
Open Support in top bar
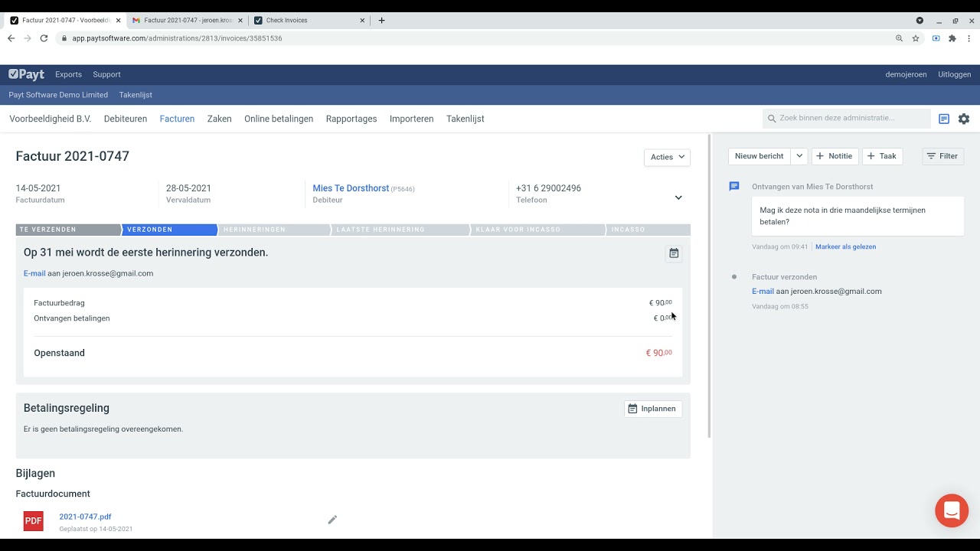coord(106,74)
